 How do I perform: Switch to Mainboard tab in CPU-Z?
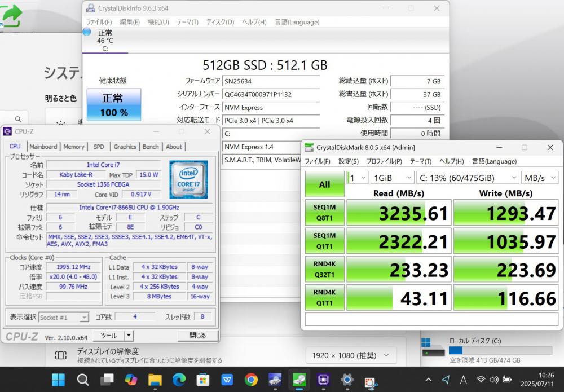(x=43, y=147)
